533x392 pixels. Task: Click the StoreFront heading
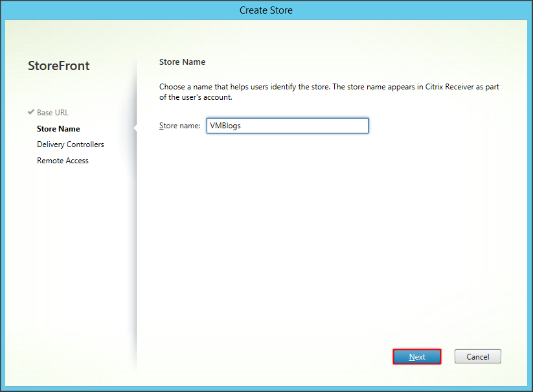pos(59,66)
